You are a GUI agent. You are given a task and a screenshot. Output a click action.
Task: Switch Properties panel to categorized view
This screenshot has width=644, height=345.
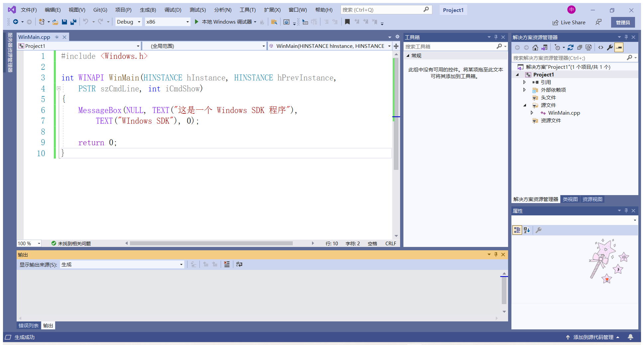point(517,230)
